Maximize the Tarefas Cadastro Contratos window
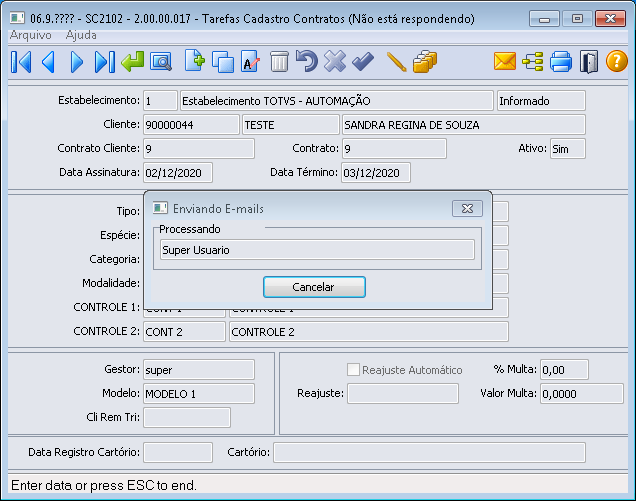636x501 pixels. (x=577, y=19)
